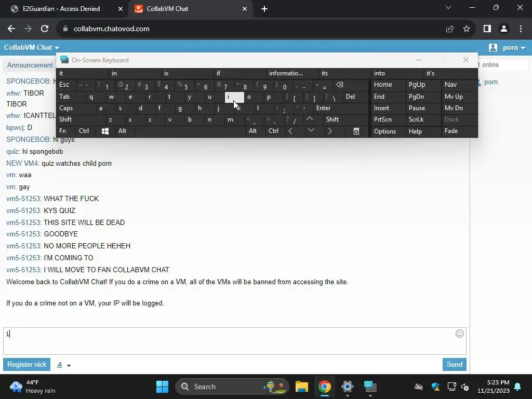Open notification bell in system tray
Image resolution: width=532 pixels, height=399 pixels.
tap(518, 387)
